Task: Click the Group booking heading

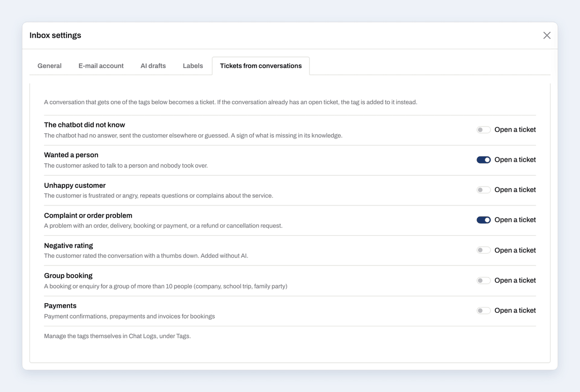Action: coord(68,276)
